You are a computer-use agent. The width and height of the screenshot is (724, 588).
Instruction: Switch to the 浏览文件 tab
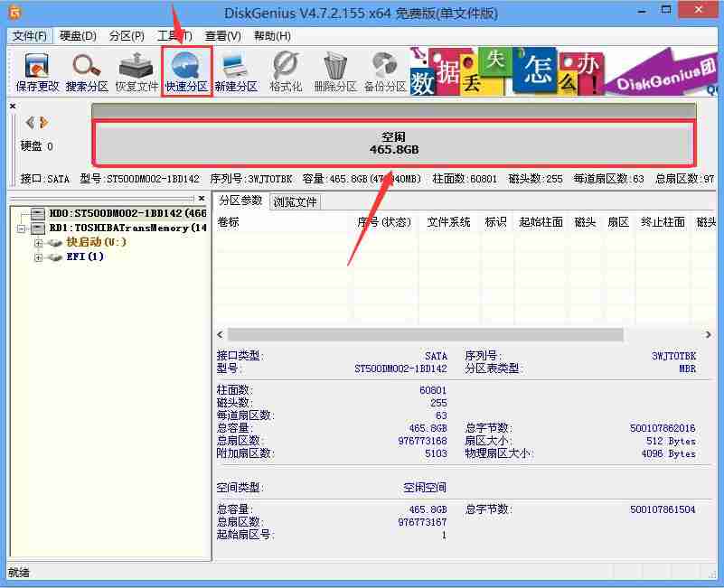click(x=295, y=201)
